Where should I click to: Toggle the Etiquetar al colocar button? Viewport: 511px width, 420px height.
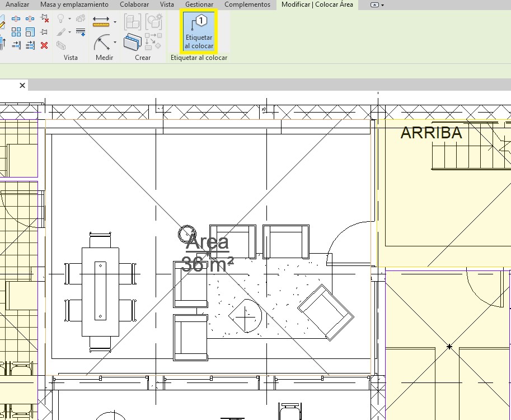click(199, 32)
